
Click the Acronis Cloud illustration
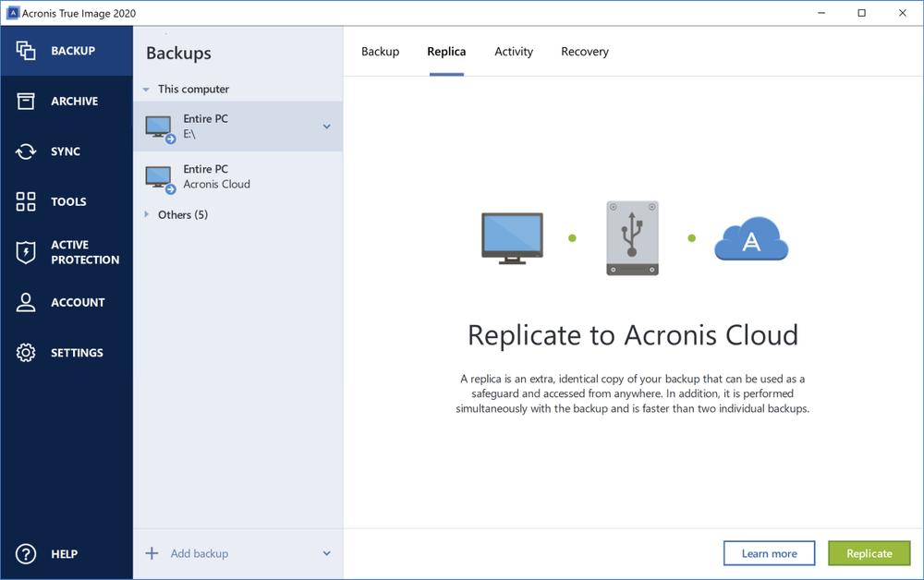click(x=751, y=238)
